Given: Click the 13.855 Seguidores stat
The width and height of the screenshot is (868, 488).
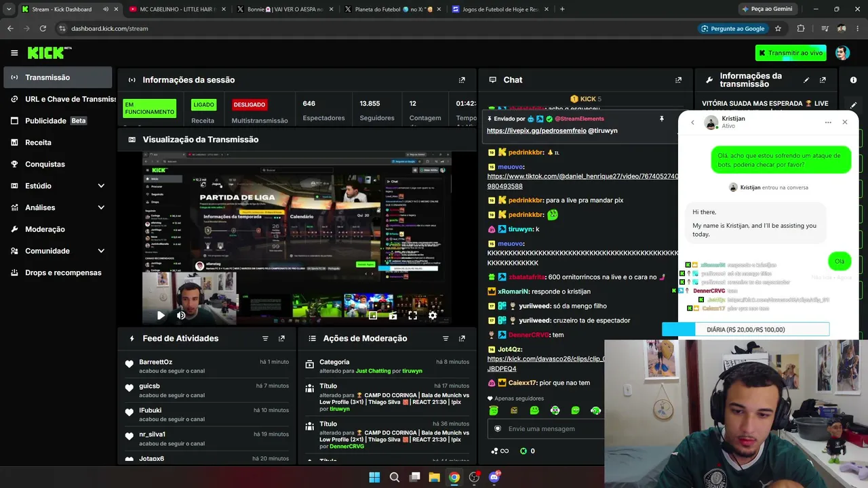Looking at the screenshot, I should [376, 110].
